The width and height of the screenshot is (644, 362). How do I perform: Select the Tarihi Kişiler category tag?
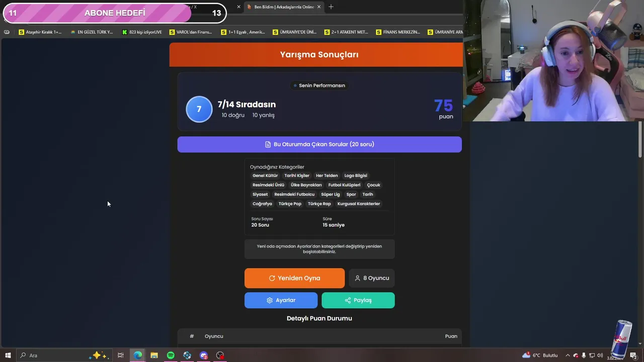tap(297, 175)
